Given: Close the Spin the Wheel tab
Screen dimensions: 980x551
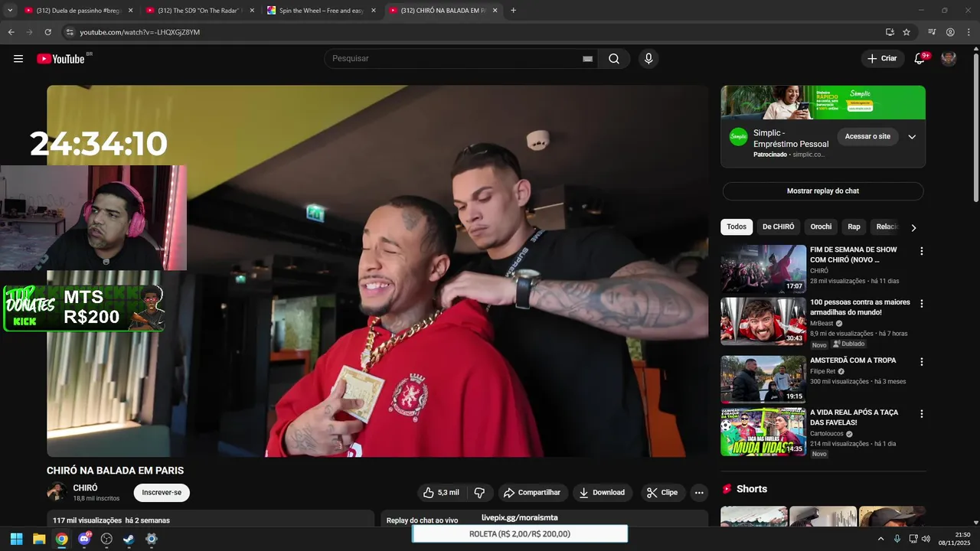Looking at the screenshot, I should tap(374, 11).
